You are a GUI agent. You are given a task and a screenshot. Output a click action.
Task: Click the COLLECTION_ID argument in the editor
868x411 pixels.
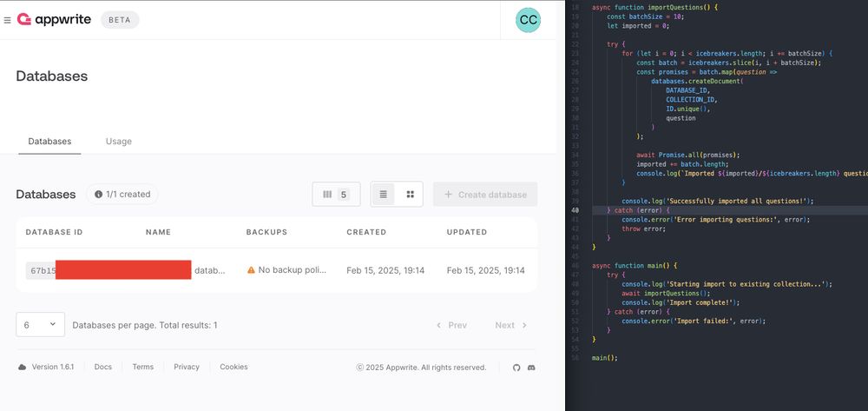pyautogui.click(x=692, y=100)
